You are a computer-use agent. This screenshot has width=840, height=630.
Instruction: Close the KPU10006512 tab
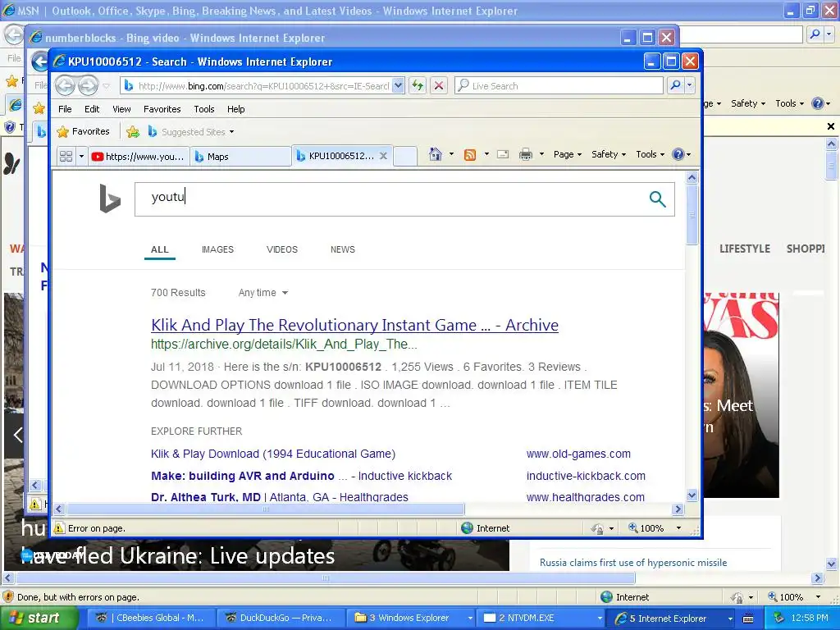pyautogui.click(x=384, y=156)
